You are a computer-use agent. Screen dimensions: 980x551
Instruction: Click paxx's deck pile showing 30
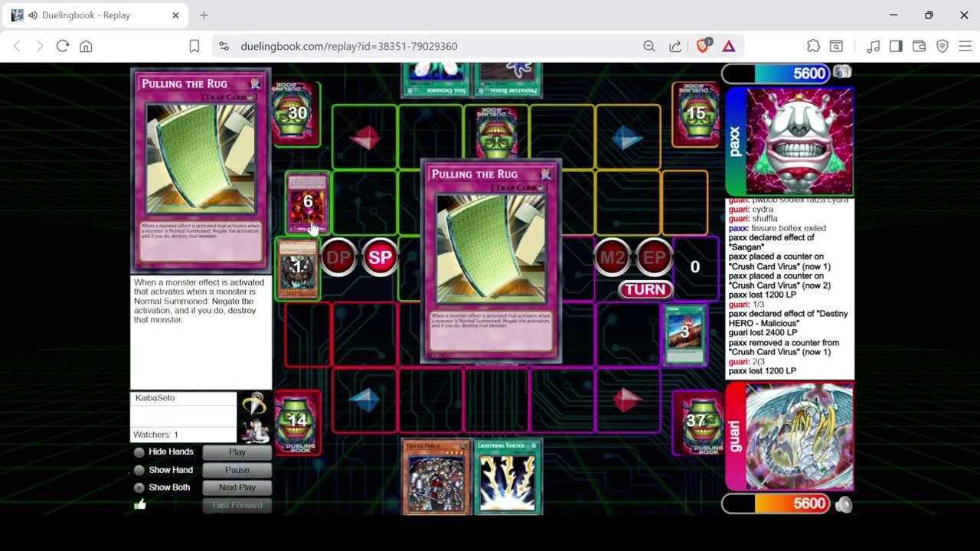click(296, 113)
